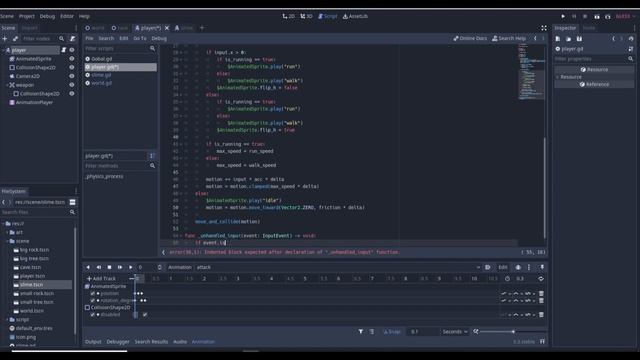Toggle the file system split view icon
The width and height of the screenshot is (640, 360).
[72, 202]
